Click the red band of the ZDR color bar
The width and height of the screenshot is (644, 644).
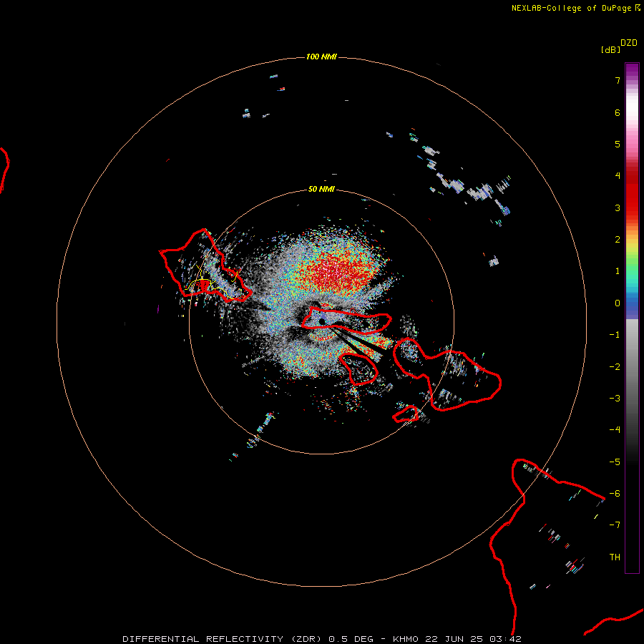[x=632, y=191]
